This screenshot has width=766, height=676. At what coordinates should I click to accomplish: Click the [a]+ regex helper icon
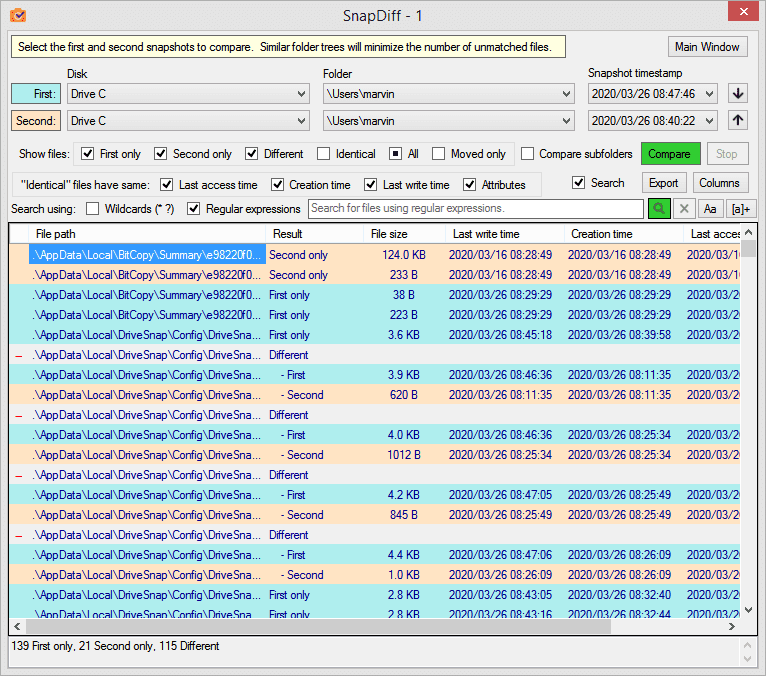tap(740, 209)
